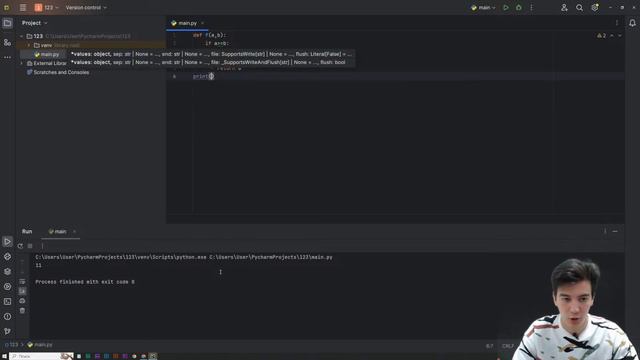Open Run tool window sidebar icon

[7, 242]
